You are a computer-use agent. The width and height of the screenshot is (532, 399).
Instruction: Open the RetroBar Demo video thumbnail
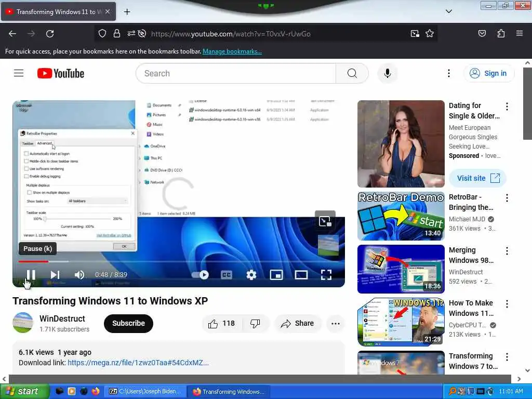click(x=401, y=216)
